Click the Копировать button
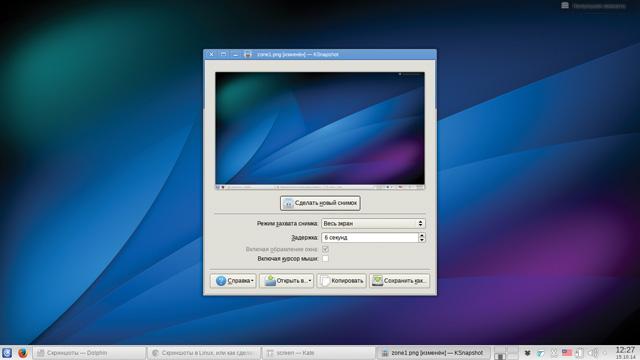The image size is (640, 360). click(342, 281)
